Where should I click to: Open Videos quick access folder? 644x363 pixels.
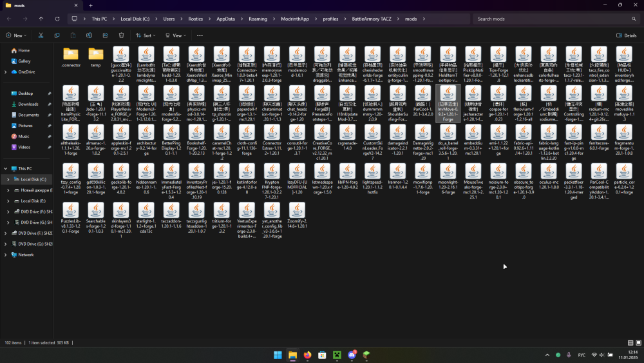point(24,147)
